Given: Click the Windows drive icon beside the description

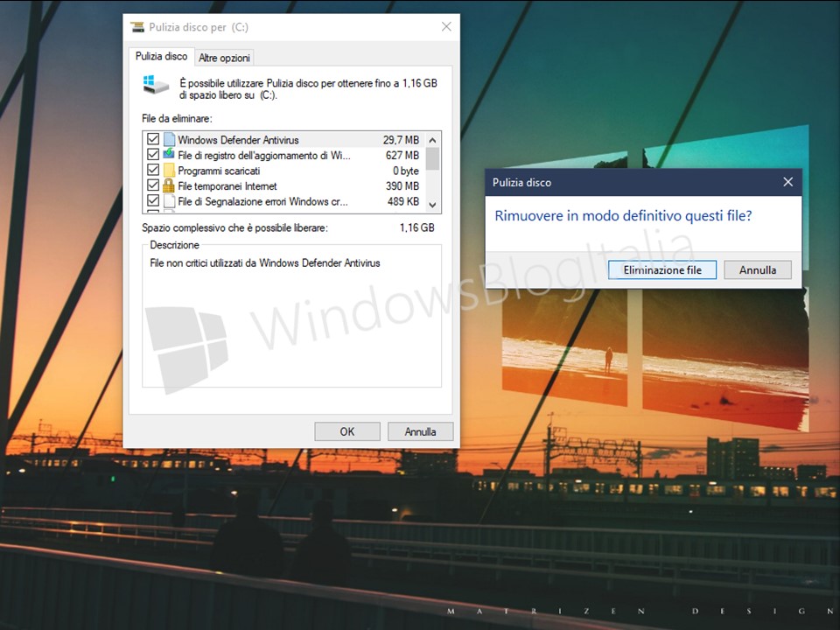Looking at the screenshot, I should coord(156,85).
